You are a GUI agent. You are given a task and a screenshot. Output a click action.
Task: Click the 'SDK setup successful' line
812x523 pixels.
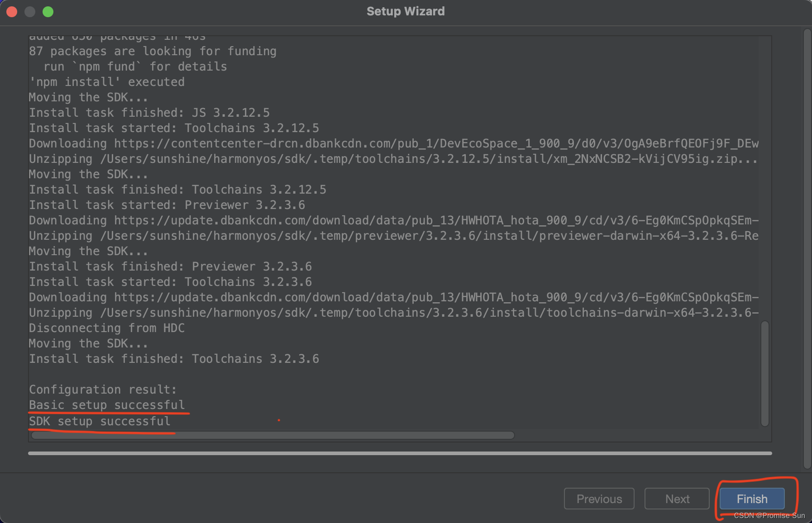[100, 421]
